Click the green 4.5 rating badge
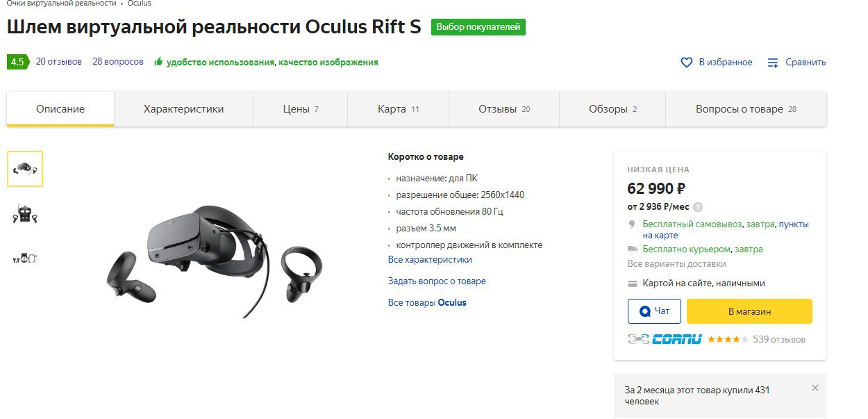This screenshot has height=419, width=868. point(17,62)
